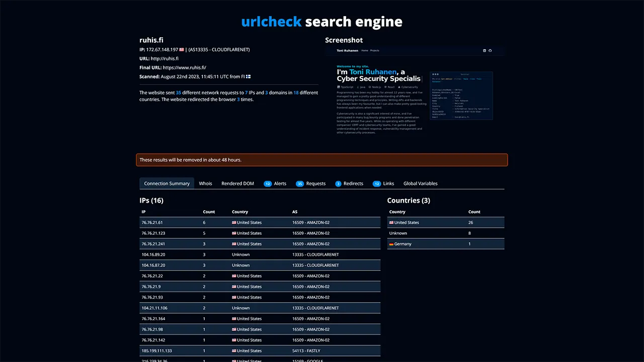
Task: Click the 3 badge beside Redirects
Action: click(338, 184)
